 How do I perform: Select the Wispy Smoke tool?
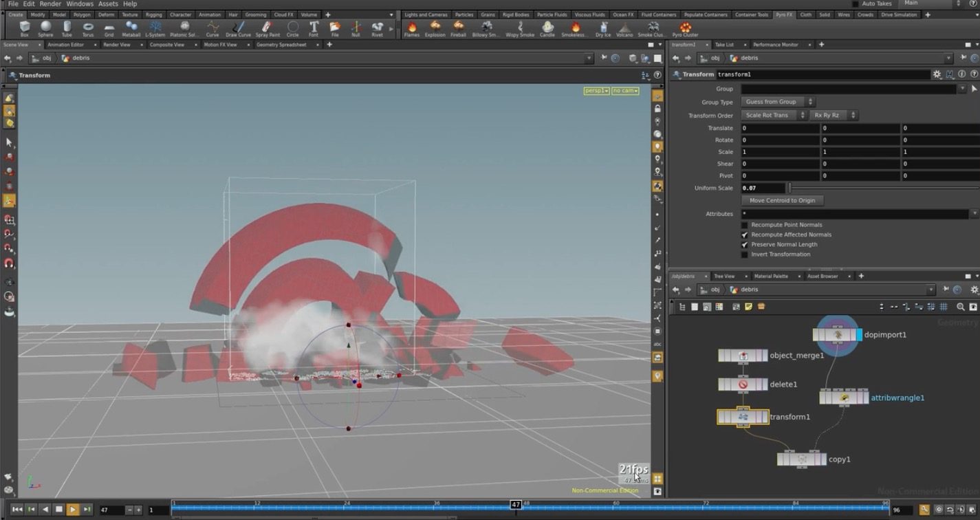[521, 29]
